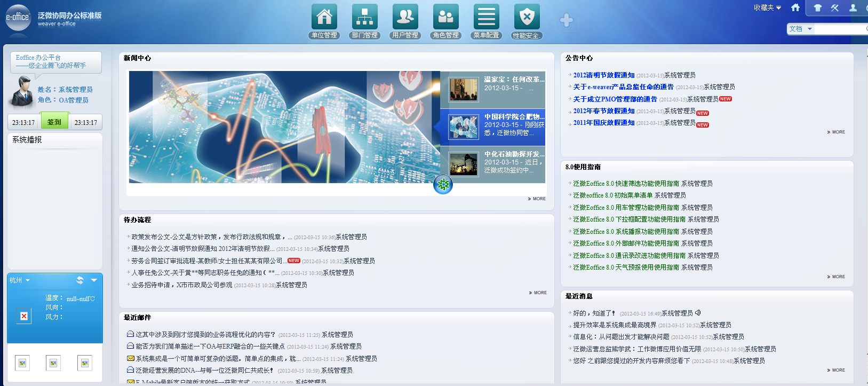Viewport: 868px width, 386px height.
Task: Click the sound icon next to 好的，知道了！
Action: pos(698,313)
